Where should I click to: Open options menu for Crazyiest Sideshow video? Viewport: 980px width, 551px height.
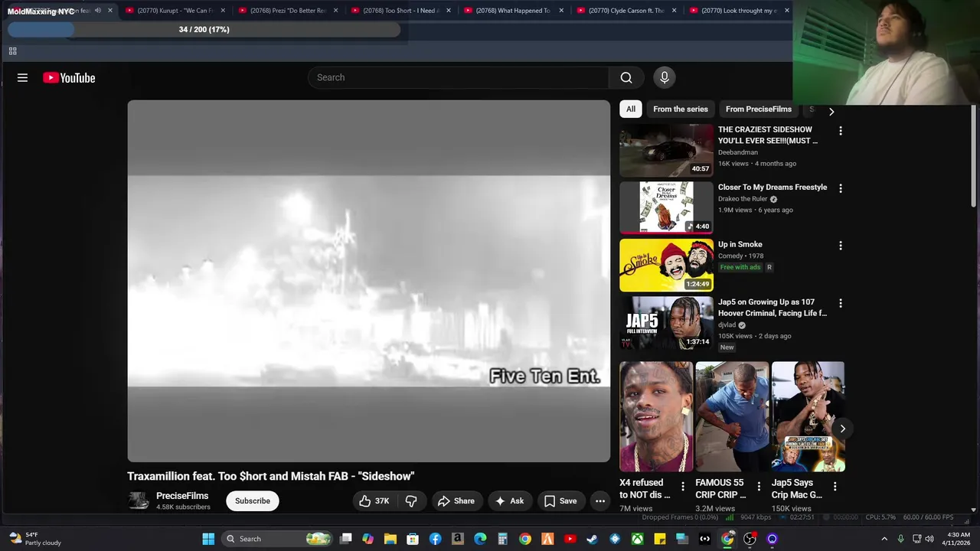click(841, 131)
